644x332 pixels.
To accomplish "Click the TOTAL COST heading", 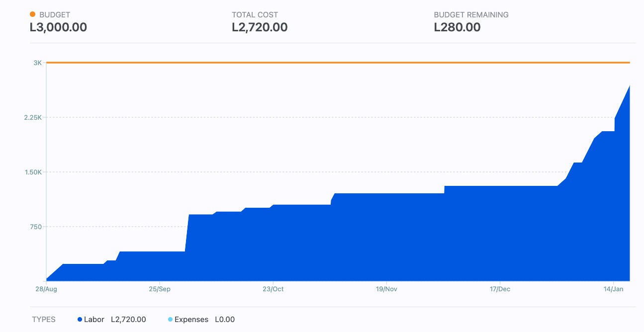I will coord(255,15).
